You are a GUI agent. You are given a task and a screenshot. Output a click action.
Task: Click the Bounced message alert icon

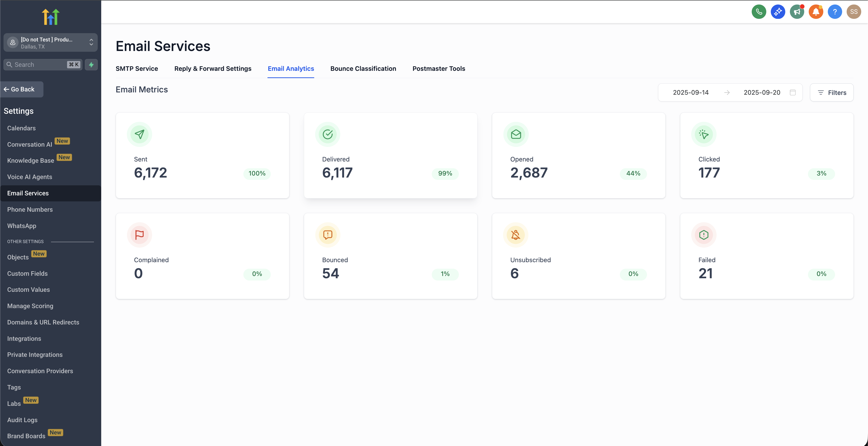(x=328, y=235)
